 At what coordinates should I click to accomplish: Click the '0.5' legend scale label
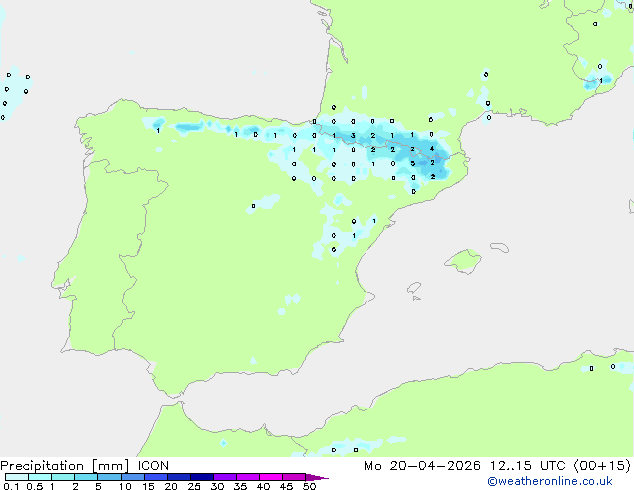pyautogui.click(x=35, y=486)
